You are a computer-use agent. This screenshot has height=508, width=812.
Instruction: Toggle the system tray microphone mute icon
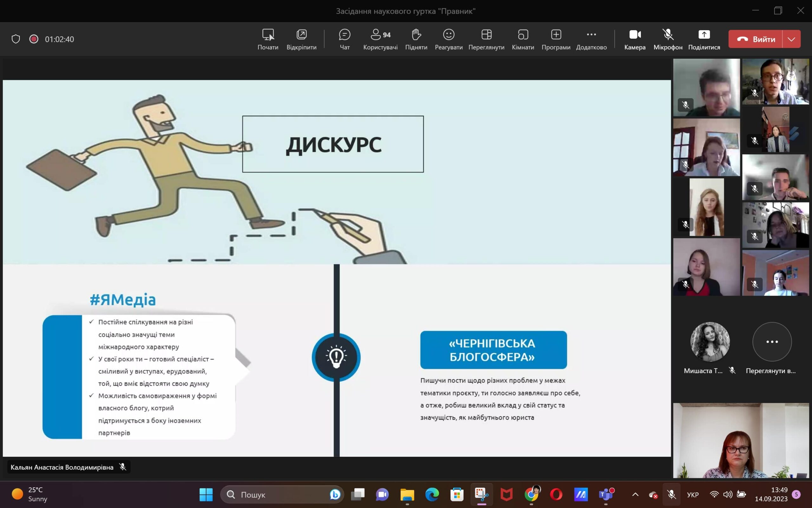tap(671, 495)
